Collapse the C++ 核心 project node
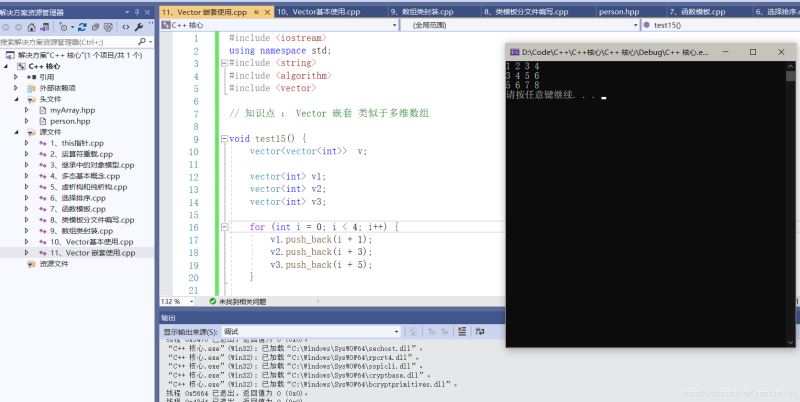Screen dimensions: 800x402 point(7,66)
